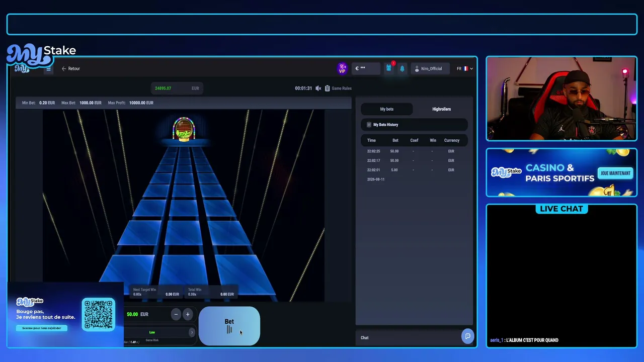Select the 22:02:01 time entry in bets history
This screenshot has height=362, width=644.
coord(373,170)
